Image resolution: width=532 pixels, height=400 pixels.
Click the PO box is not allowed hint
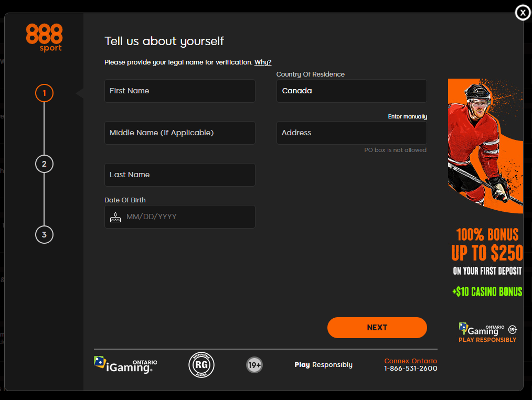pos(395,150)
